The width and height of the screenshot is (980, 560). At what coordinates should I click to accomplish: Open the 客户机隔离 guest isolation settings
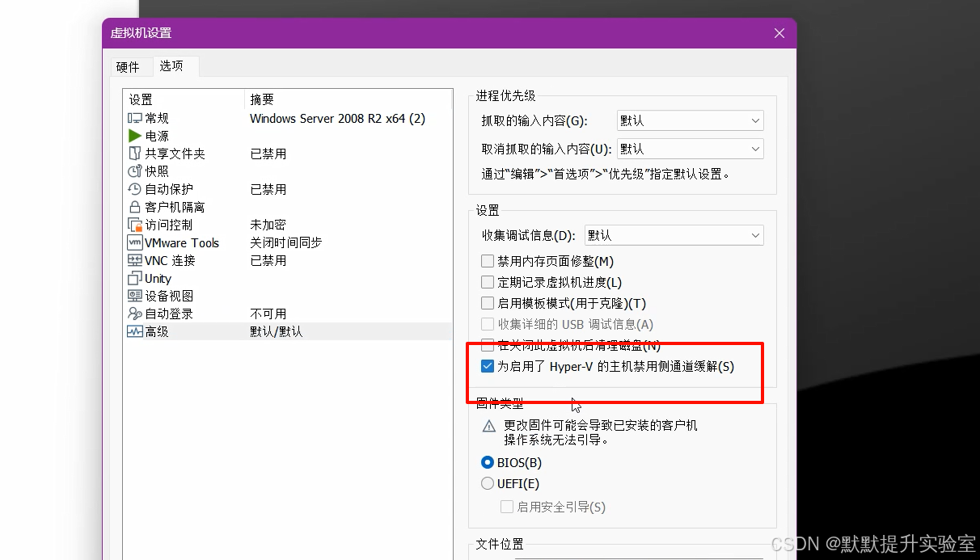point(169,206)
